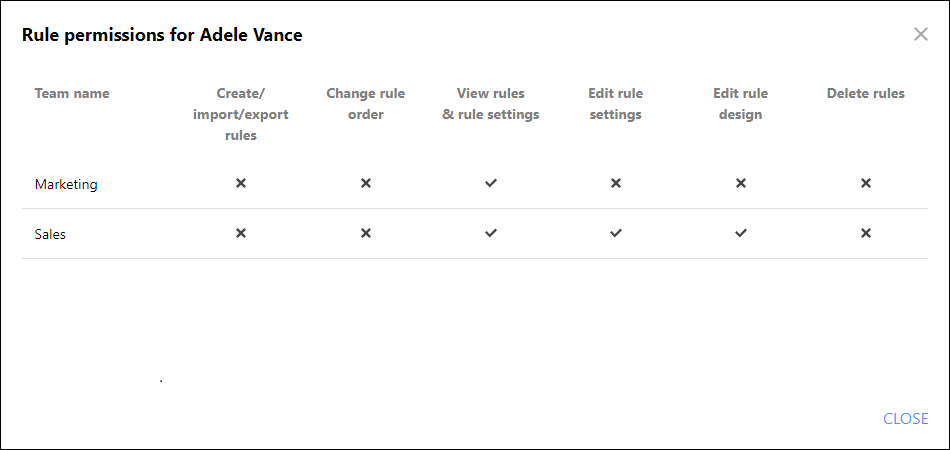Click the CLOSE link at dialog bottom
The width and height of the screenshot is (950, 450).
[906, 419]
